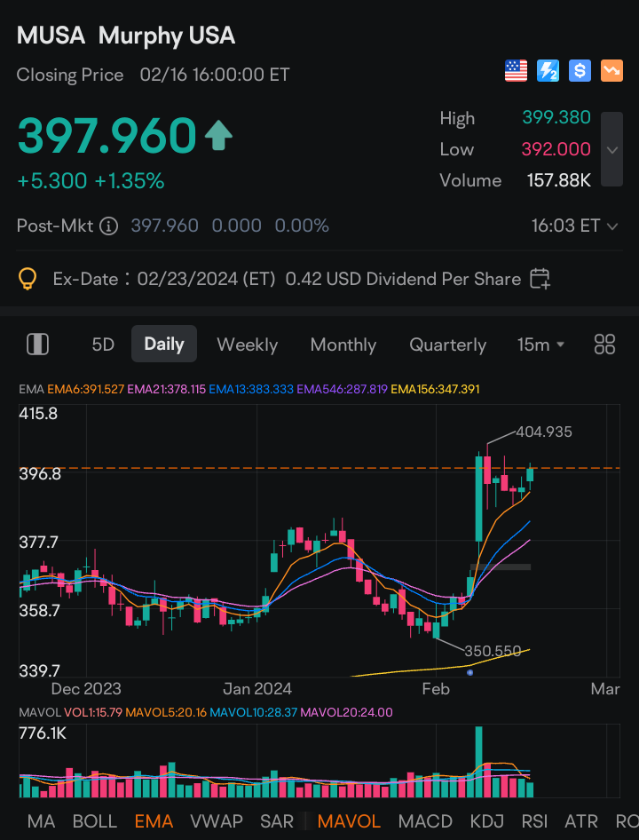Switch to the Monthly chart tab
The image size is (639, 840).
click(343, 345)
